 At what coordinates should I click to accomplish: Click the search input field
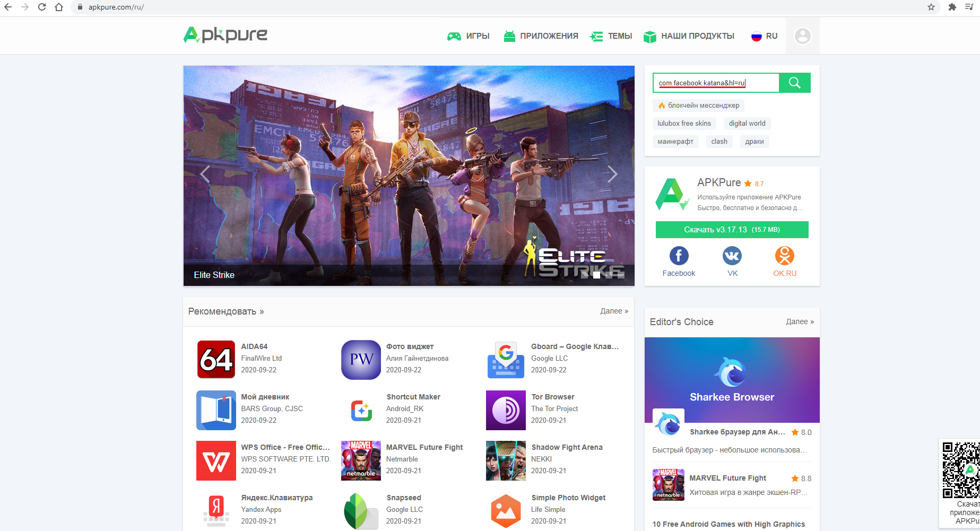tap(715, 83)
